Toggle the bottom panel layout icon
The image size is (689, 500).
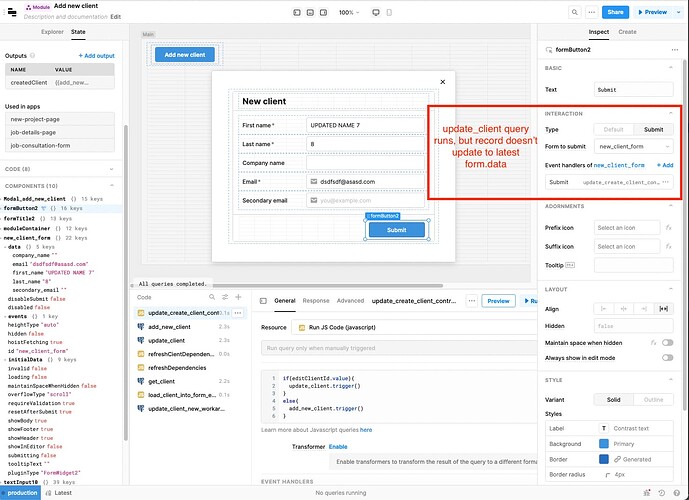310,12
